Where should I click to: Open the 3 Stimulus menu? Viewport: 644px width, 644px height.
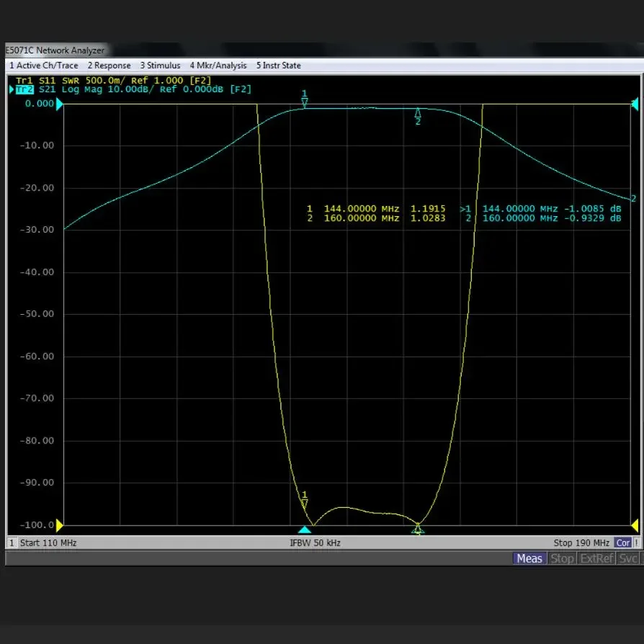pyautogui.click(x=160, y=66)
